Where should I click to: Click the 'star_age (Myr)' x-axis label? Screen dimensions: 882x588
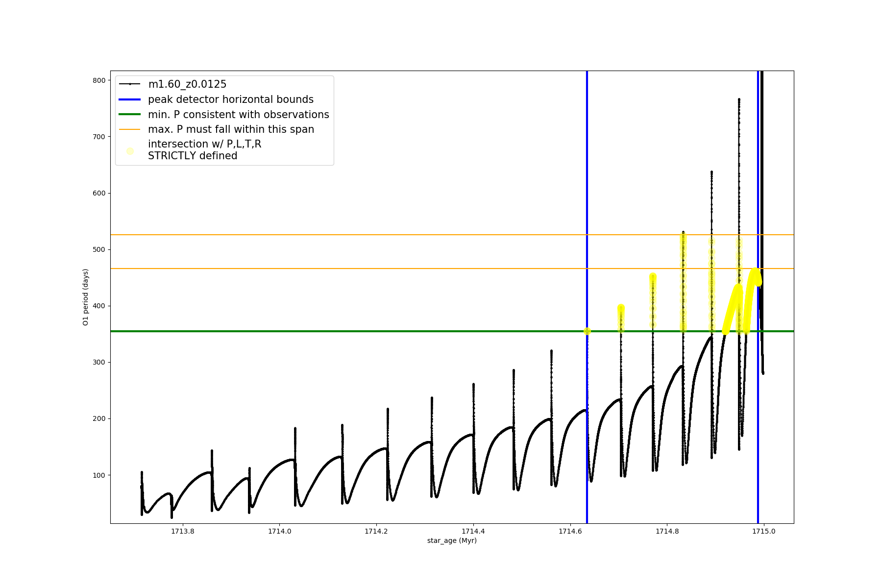(x=452, y=540)
